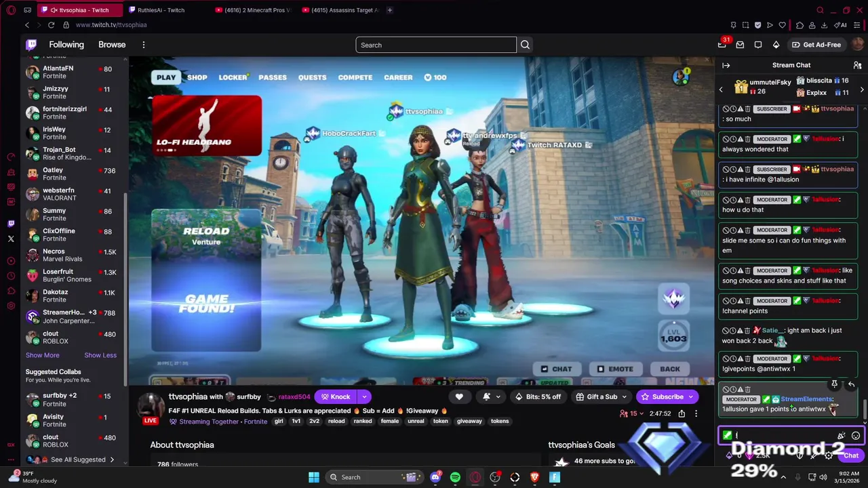Delete the '!channel points' message
Image resolution: width=868 pixels, height=488 pixels.
pyautogui.click(x=748, y=301)
